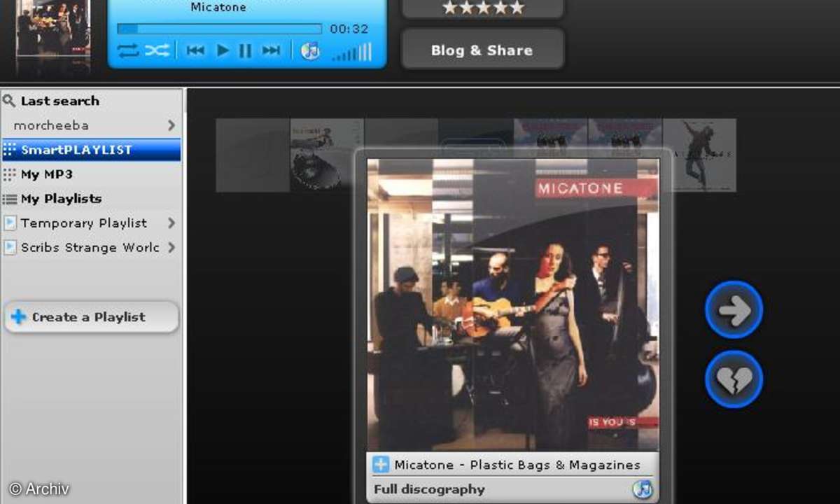
Task: Expand the Scribs Strange World arrow
Action: pyautogui.click(x=171, y=248)
